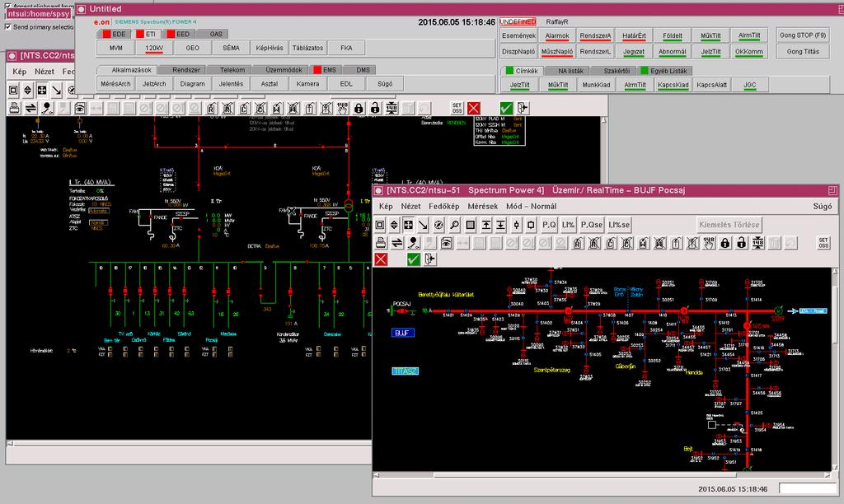Click the red X icon in background NTS.CC2 window
The height and width of the screenshot is (504, 844).
pos(473,108)
